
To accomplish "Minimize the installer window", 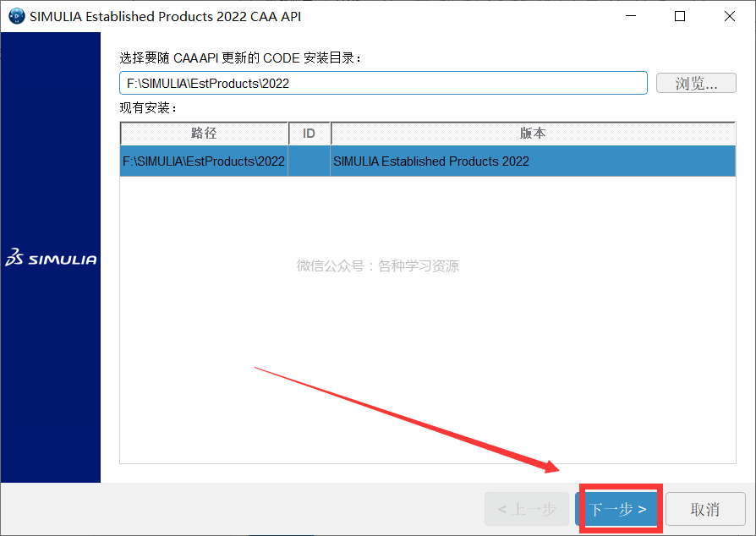I will pos(631,16).
